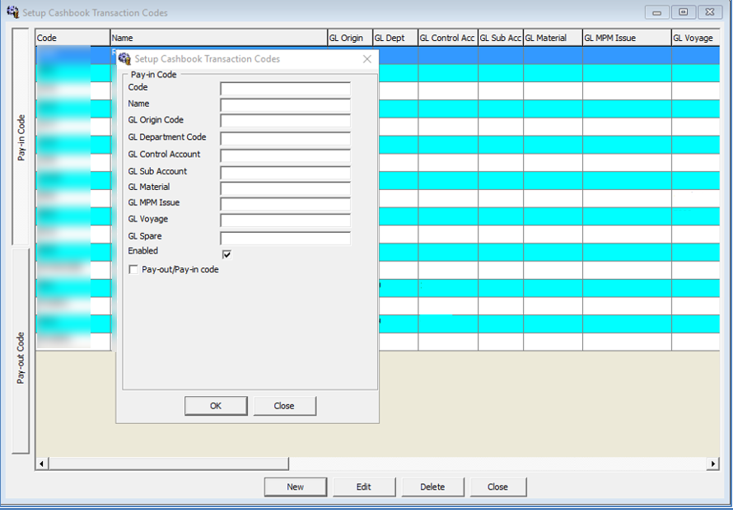The width and height of the screenshot is (733, 510).
Task: Click the Code column header
Action: (x=72, y=38)
